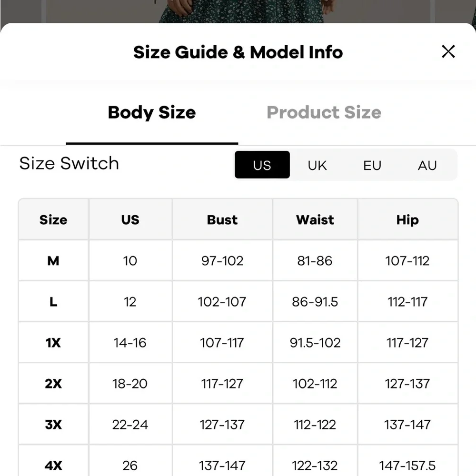Click the 1X size row label
This screenshot has height=476, width=476.
point(53,343)
